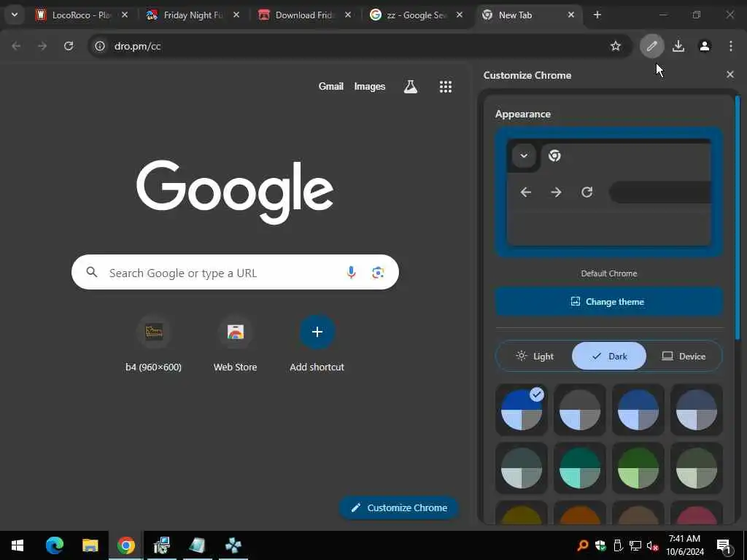Click the Change theme button
The height and width of the screenshot is (560, 747).
pyautogui.click(x=609, y=301)
